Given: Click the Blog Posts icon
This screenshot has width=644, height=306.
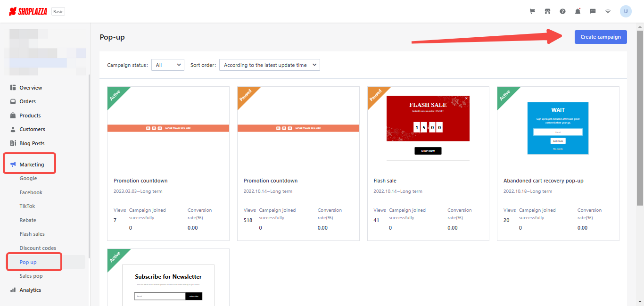Looking at the screenshot, I should (13, 143).
